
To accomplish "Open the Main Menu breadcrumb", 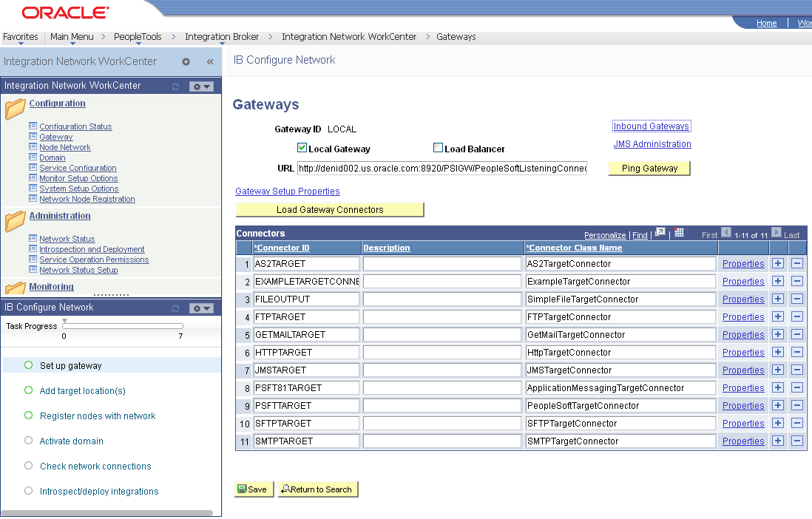I will pyautogui.click(x=71, y=37).
